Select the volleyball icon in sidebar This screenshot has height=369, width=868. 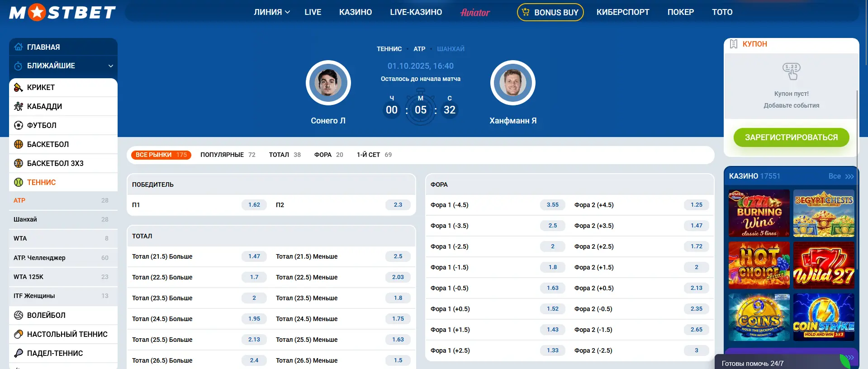19,315
